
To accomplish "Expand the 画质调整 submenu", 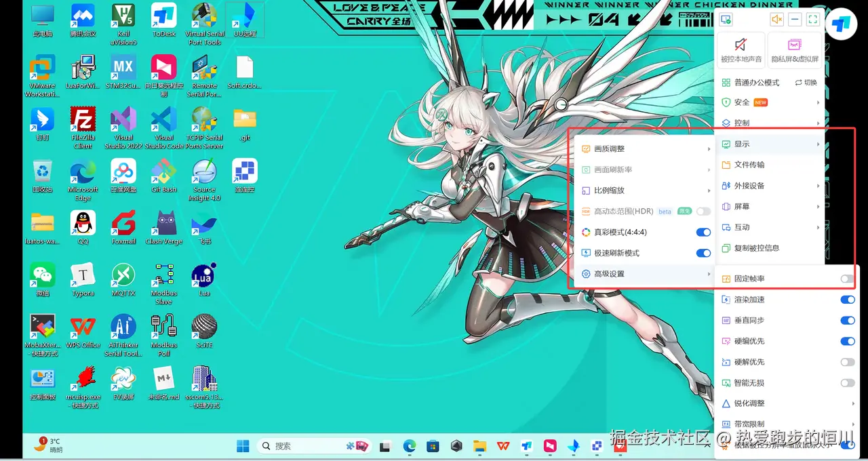I will [x=645, y=149].
